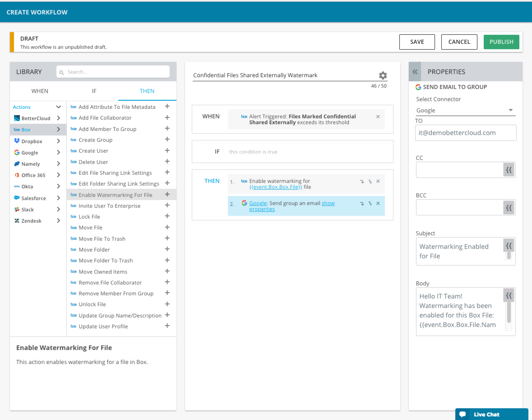The image size is (532, 420).
Task: Open the Select Connector Google dropdown
Action: pyautogui.click(x=466, y=110)
